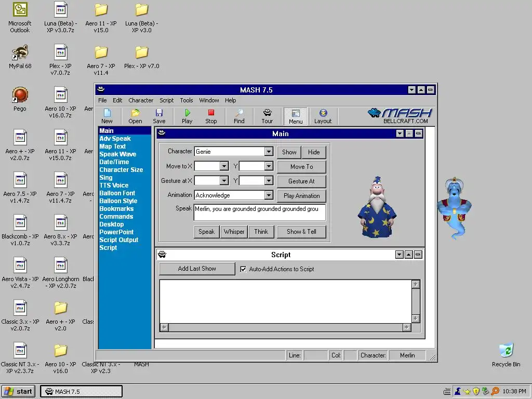
Task: Select Adv Speak in the sidebar list
Action: pos(115,138)
